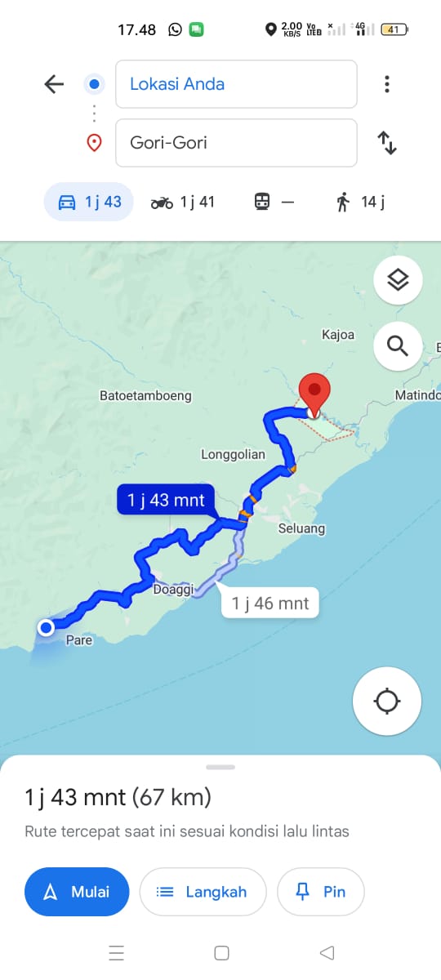Image resolution: width=441 pixels, height=980 pixels.
Task: Tap the back arrow icon
Action: coord(54,84)
